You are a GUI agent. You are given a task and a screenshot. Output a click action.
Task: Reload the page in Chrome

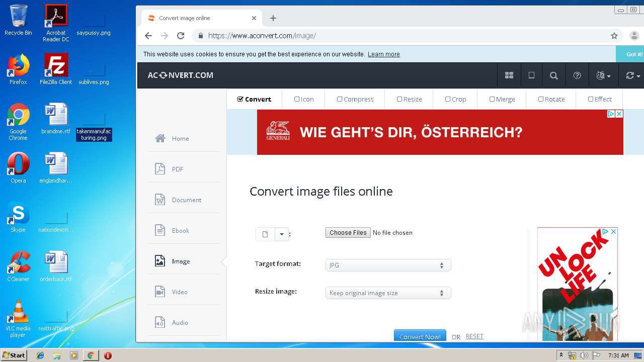[x=181, y=36]
